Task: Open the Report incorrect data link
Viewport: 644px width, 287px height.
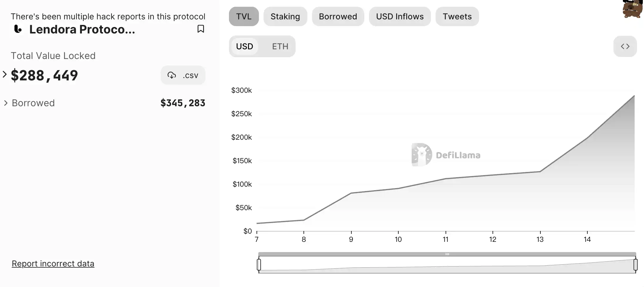Action: [53, 264]
